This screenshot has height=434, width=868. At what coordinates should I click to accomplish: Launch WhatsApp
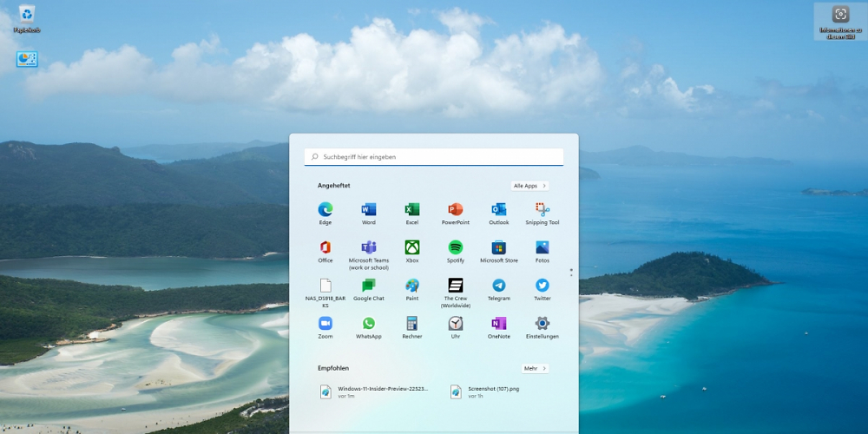(369, 327)
